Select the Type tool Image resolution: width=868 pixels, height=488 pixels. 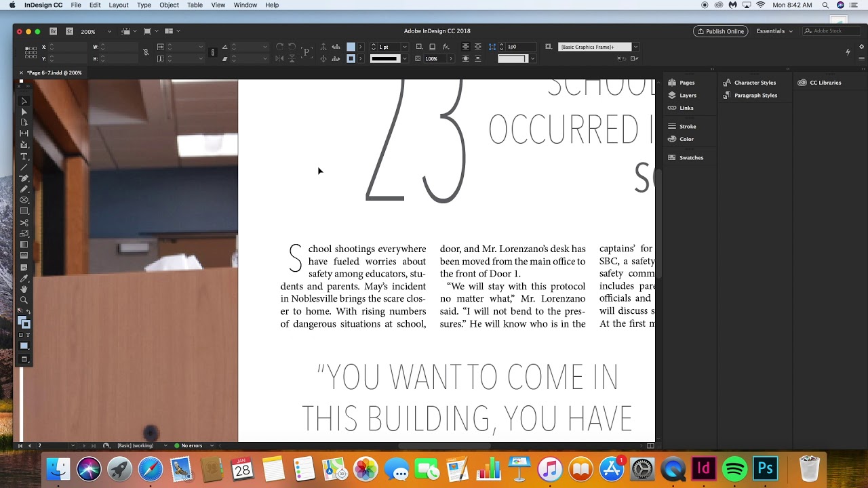pos(24,157)
